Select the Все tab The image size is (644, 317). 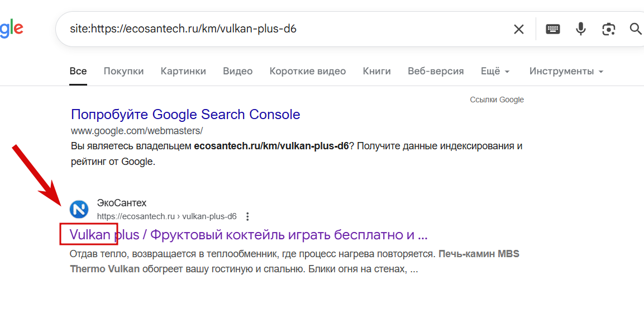point(78,71)
